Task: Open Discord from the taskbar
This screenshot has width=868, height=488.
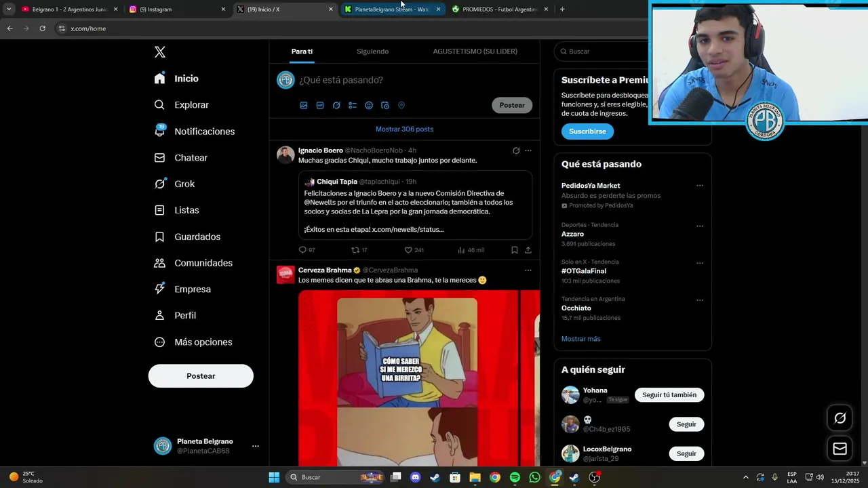Action: pos(416,477)
